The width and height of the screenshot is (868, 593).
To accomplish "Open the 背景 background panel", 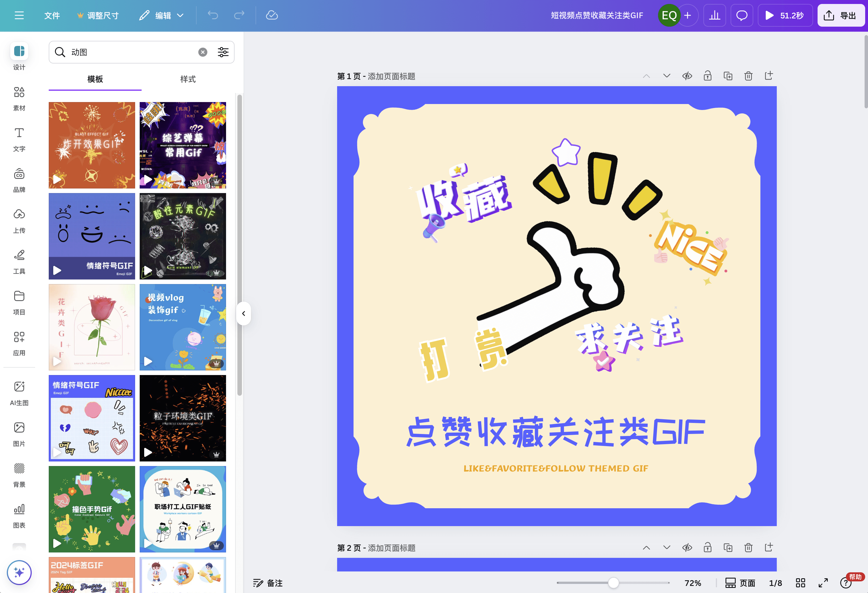I will 19,475.
